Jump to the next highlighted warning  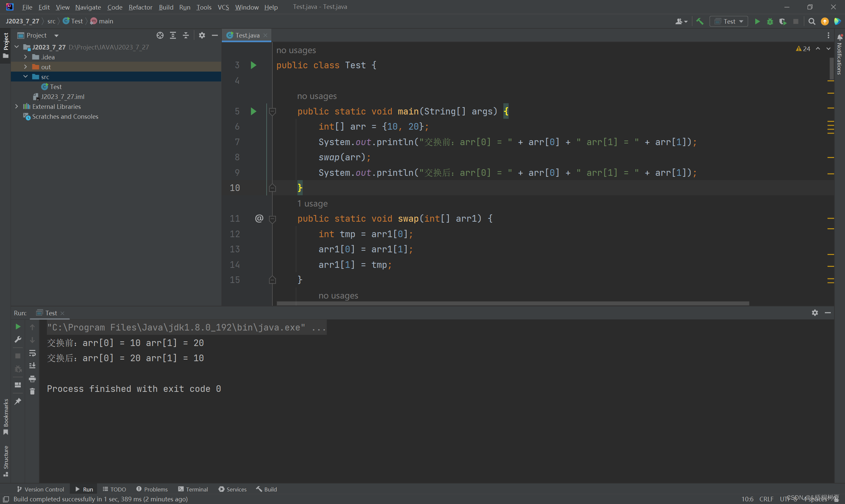pyautogui.click(x=828, y=48)
